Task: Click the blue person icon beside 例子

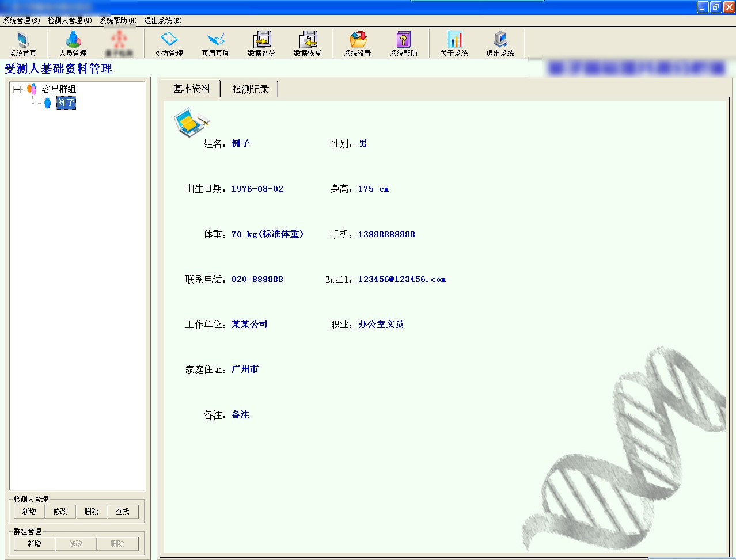Action: [48, 103]
